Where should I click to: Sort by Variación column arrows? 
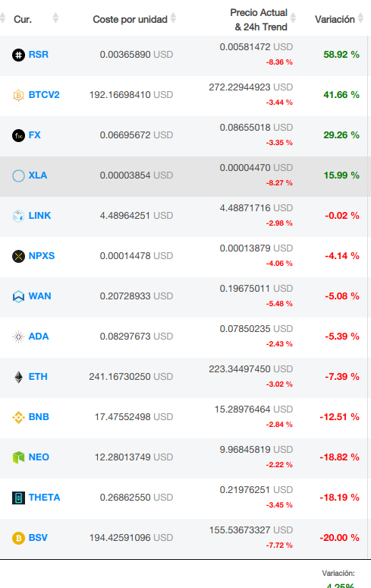(x=360, y=17)
